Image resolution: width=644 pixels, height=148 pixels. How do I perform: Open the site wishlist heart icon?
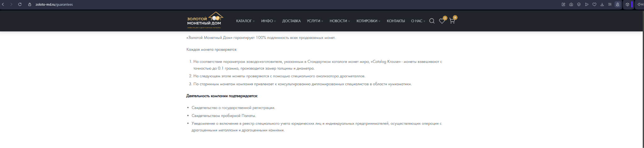point(442,21)
